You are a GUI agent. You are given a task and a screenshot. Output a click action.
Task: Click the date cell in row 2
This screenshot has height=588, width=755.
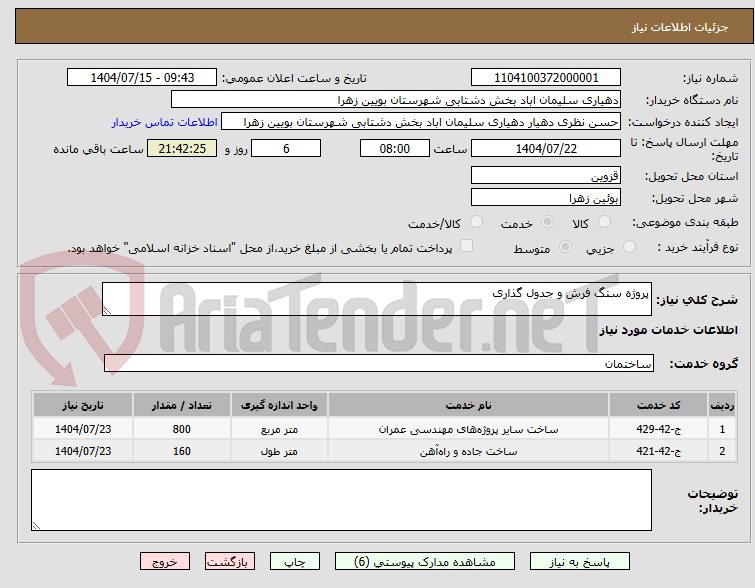pos(83,451)
